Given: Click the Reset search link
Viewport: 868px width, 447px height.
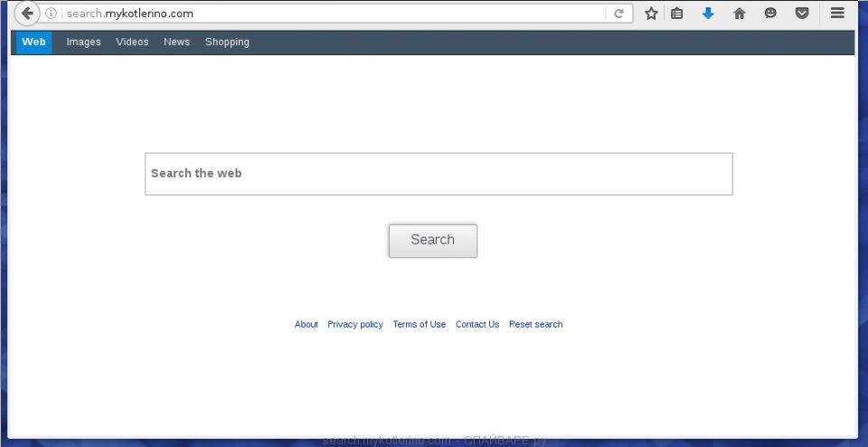Looking at the screenshot, I should (x=536, y=324).
